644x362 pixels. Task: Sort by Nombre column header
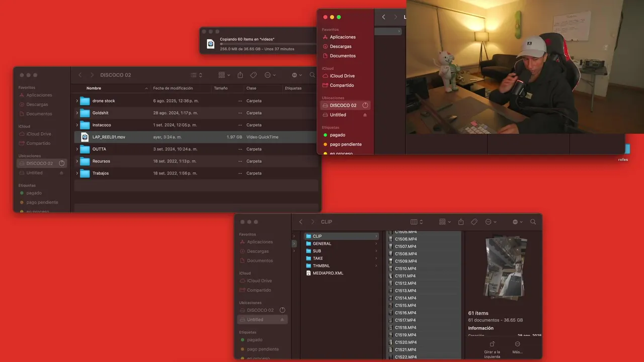click(94, 88)
